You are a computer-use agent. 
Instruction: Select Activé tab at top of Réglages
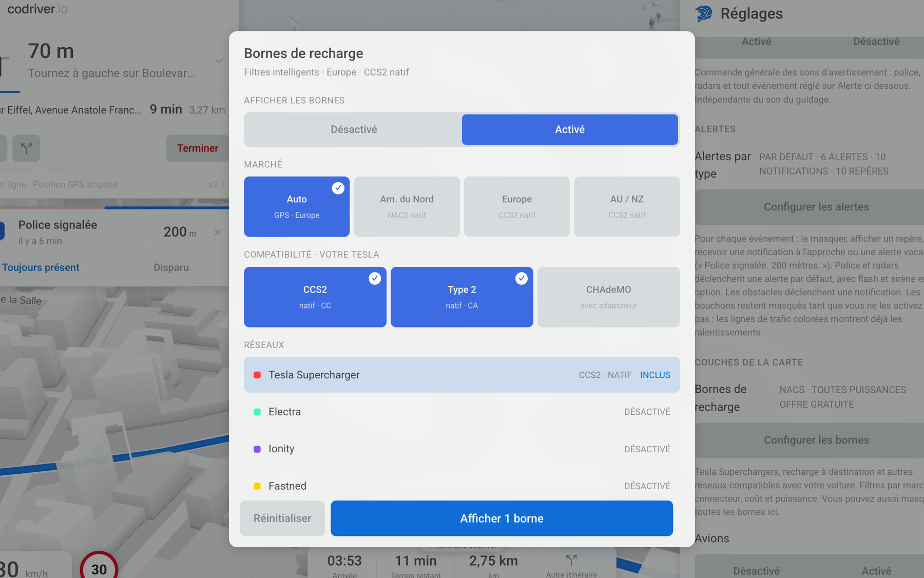(756, 42)
